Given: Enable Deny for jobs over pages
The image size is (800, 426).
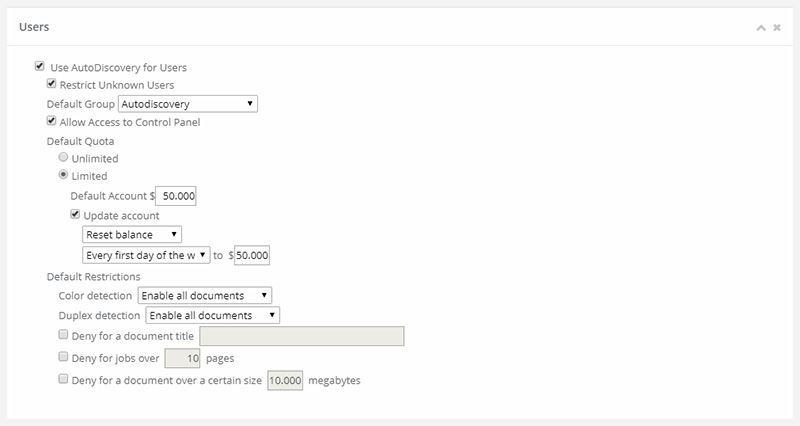Looking at the screenshot, I should tap(64, 357).
